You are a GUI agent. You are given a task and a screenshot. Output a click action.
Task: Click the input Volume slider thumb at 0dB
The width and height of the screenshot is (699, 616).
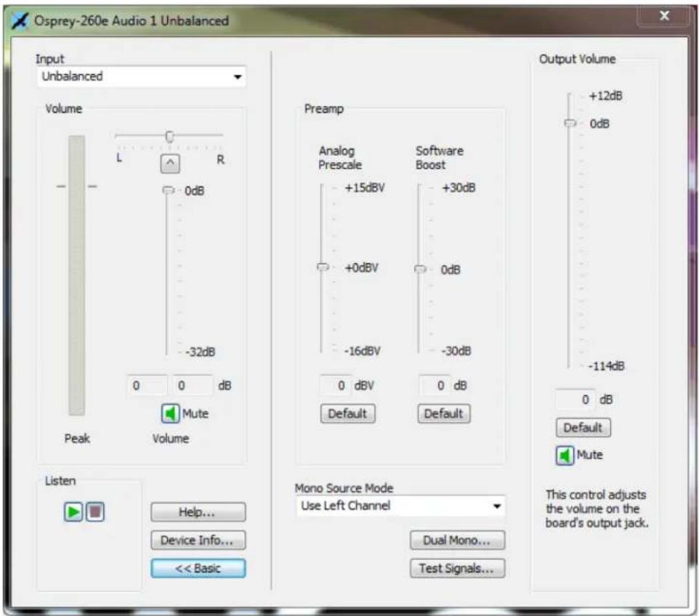click(168, 190)
